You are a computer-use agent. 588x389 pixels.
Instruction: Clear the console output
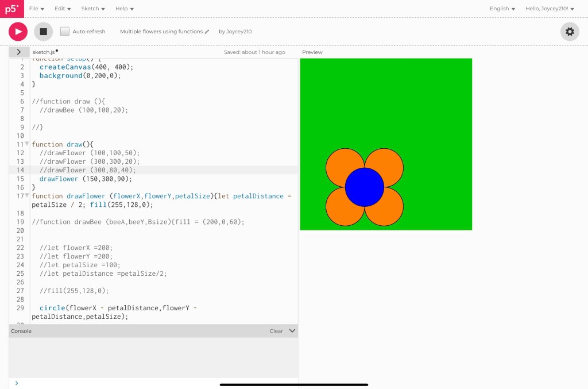(x=276, y=331)
